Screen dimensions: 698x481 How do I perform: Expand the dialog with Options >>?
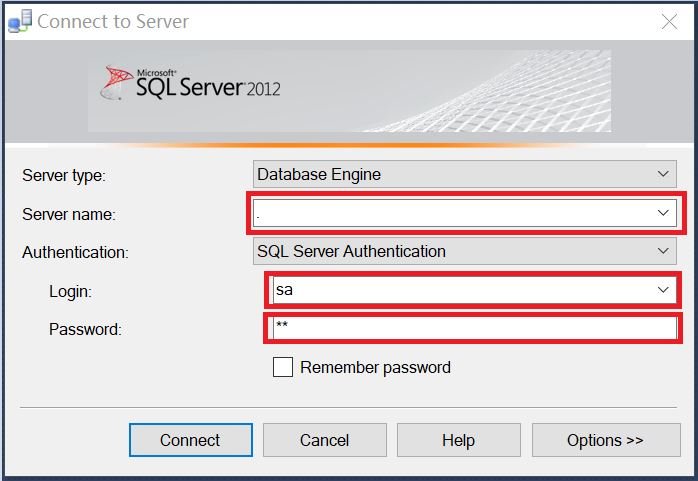pyautogui.click(x=606, y=440)
